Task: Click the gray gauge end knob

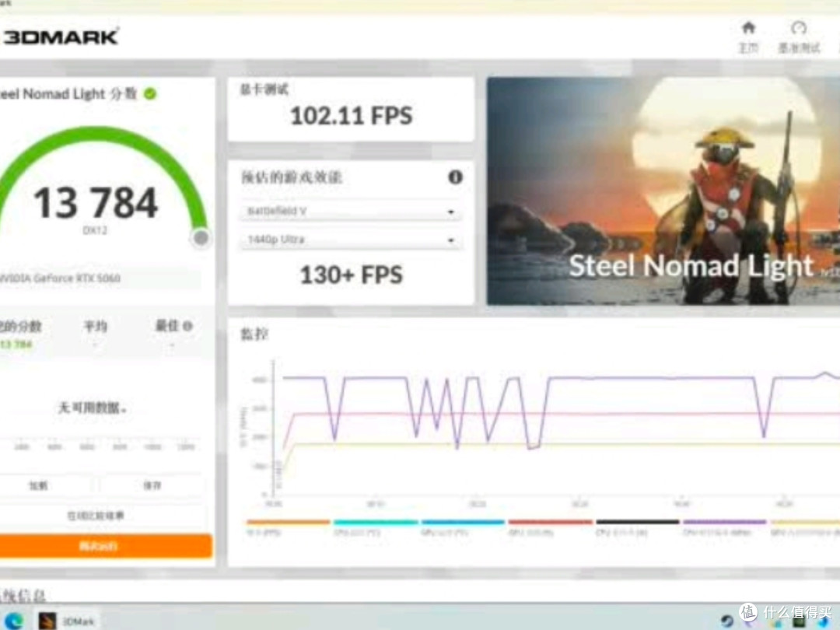Action: click(x=201, y=238)
